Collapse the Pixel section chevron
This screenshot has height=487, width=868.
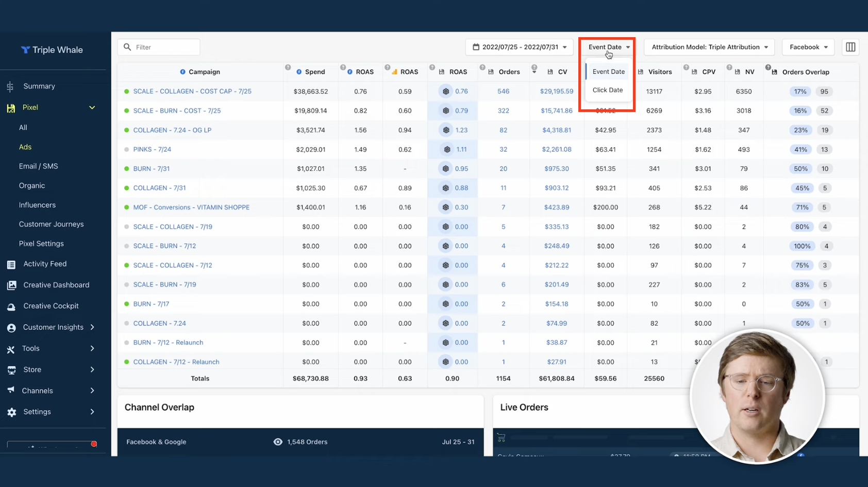click(92, 108)
